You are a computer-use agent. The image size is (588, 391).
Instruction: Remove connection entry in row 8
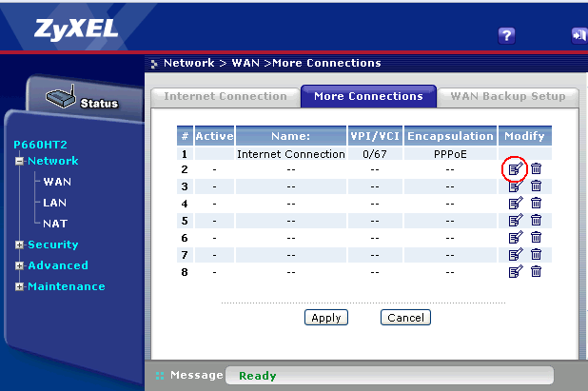[x=536, y=272]
